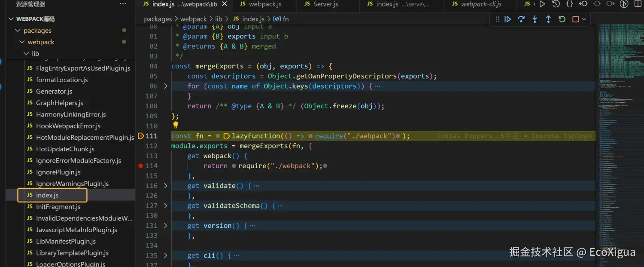This screenshot has width=644, height=267.
Task: Expand folded validateSchema getter at line 127
Action: click(x=166, y=206)
